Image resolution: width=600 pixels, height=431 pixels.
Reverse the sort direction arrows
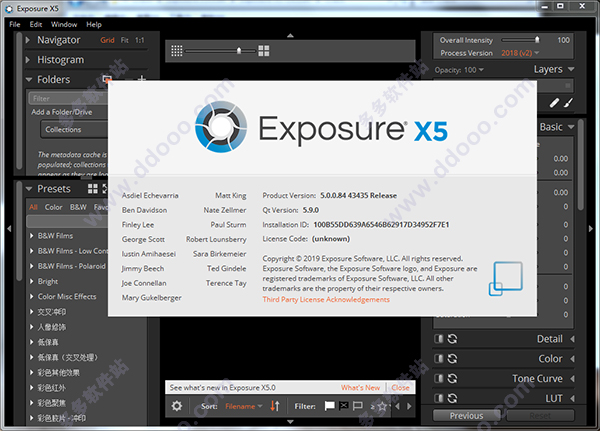click(275, 406)
